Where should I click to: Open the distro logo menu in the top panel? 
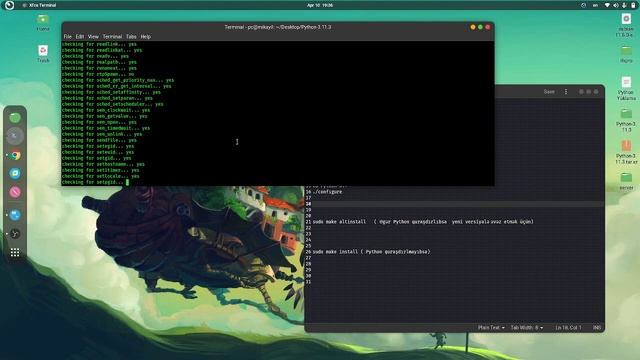(x=9, y=5)
